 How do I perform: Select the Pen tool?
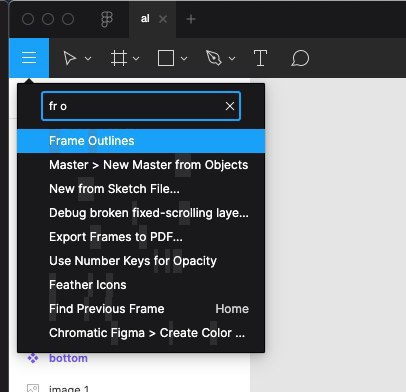214,58
